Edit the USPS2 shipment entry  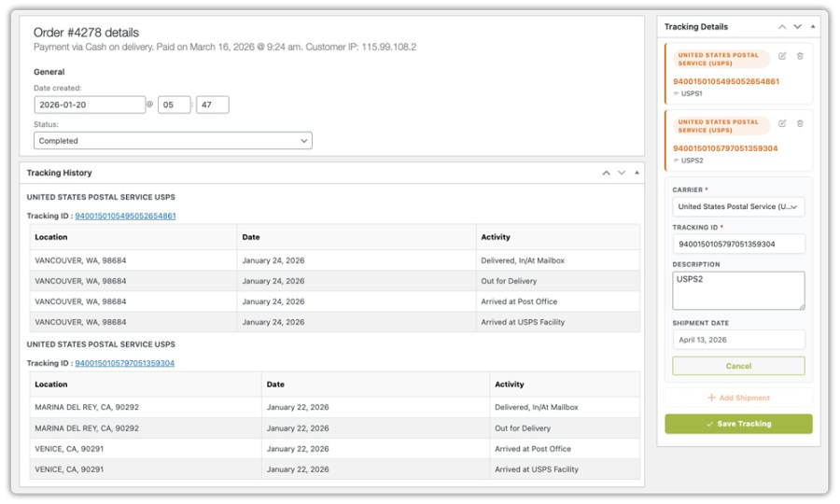tap(782, 123)
